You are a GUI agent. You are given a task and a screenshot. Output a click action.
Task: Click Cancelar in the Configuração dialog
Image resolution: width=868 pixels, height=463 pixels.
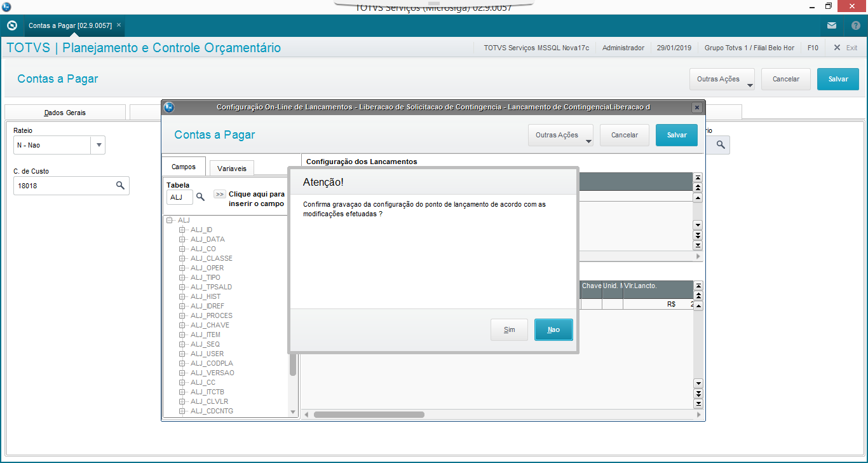tap(624, 135)
